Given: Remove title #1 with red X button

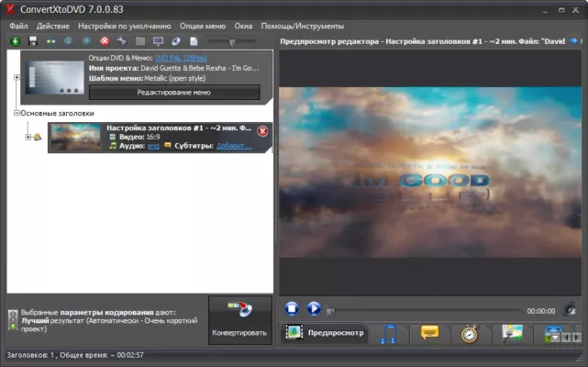Looking at the screenshot, I should [262, 131].
